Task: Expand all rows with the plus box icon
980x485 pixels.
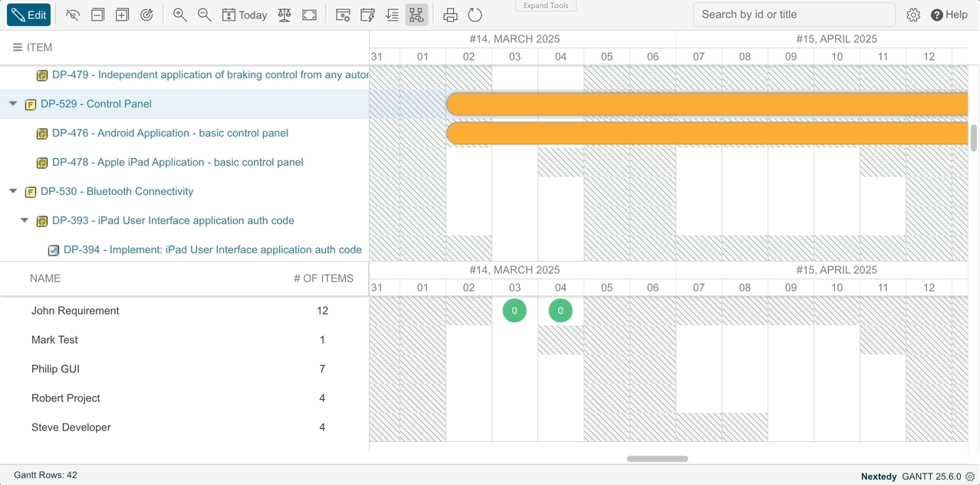Action: point(122,15)
